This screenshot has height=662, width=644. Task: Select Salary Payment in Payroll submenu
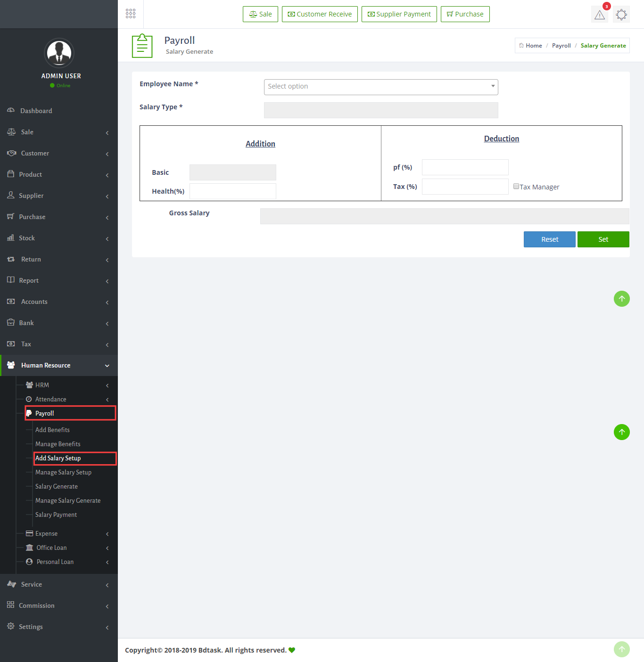[56, 515]
